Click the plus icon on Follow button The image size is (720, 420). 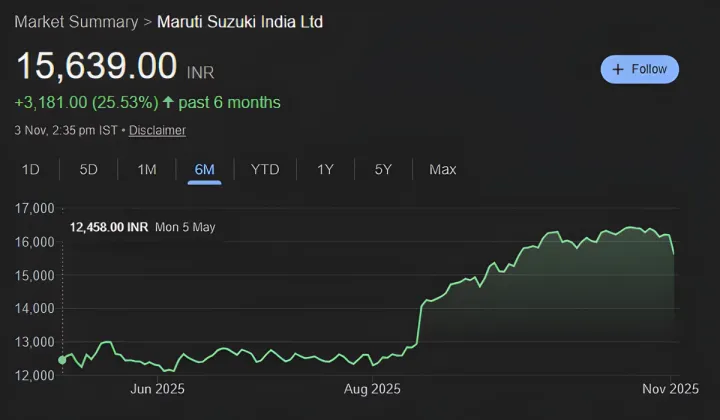point(618,69)
